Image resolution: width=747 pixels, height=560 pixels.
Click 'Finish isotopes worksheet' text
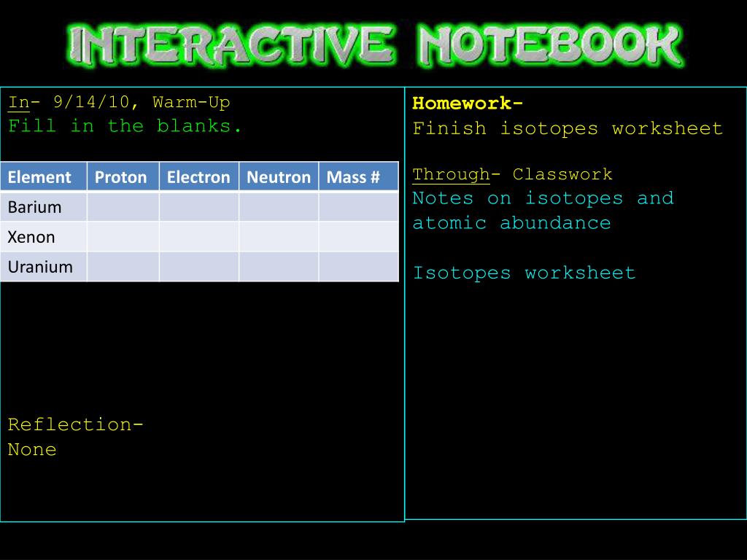click(x=568, y=128)
